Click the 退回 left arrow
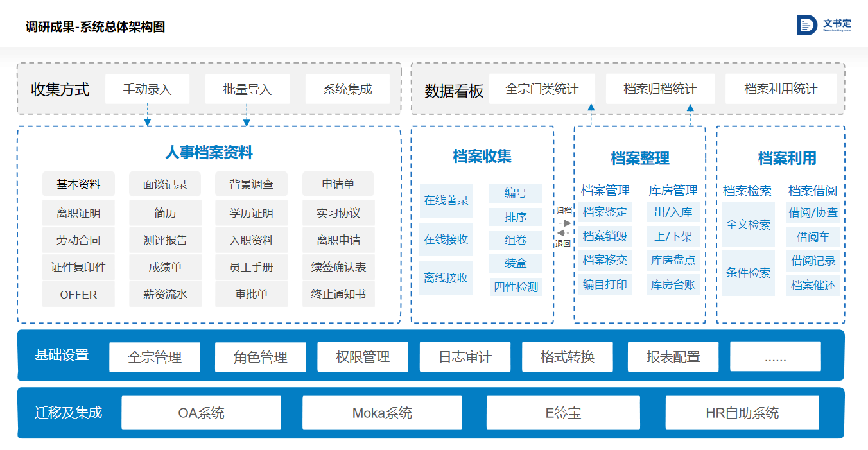868x450 pixels. [x=564, y=233]
